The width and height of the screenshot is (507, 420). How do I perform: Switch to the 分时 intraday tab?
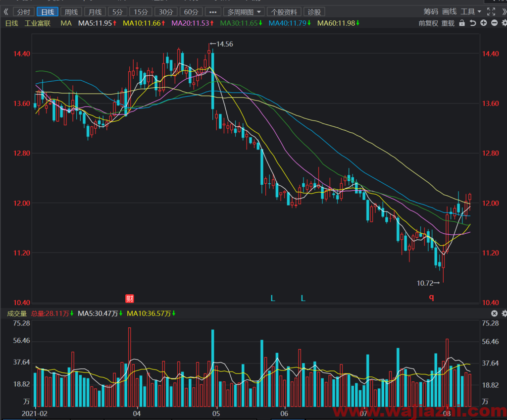(x=24, y=12)
